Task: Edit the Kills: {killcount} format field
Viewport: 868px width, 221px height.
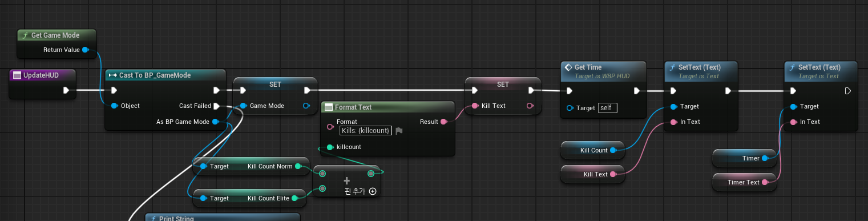Action: [x=365, y=131]
